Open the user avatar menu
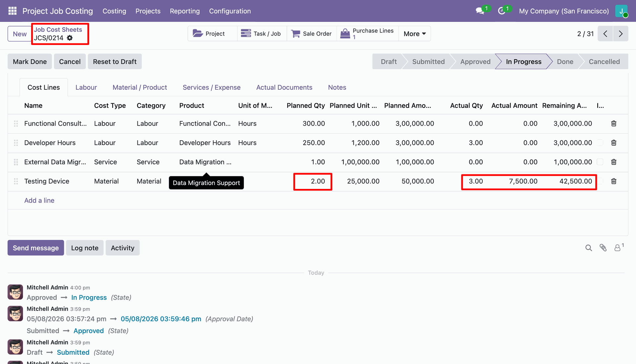 621,11
